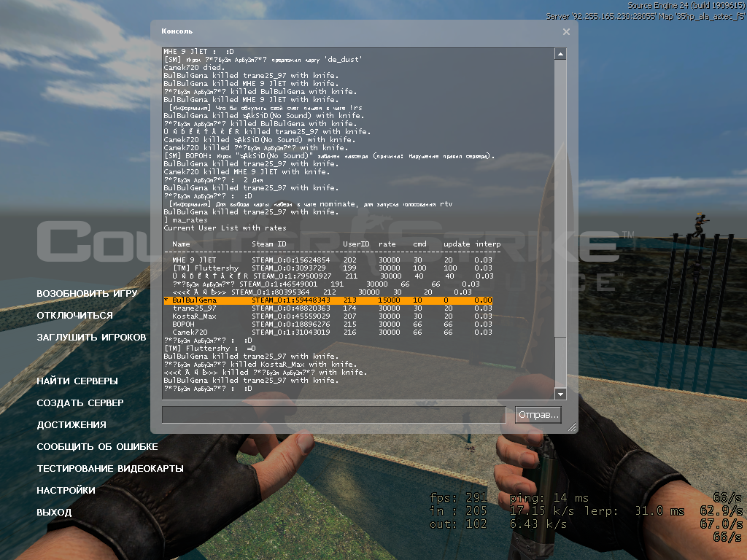Focus the console command input field

(333, 415)
